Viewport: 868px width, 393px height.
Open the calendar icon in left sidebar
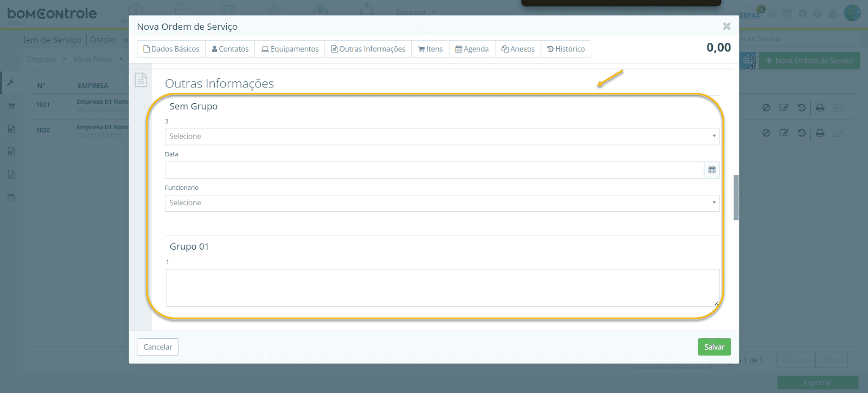[x=11, y=197]
